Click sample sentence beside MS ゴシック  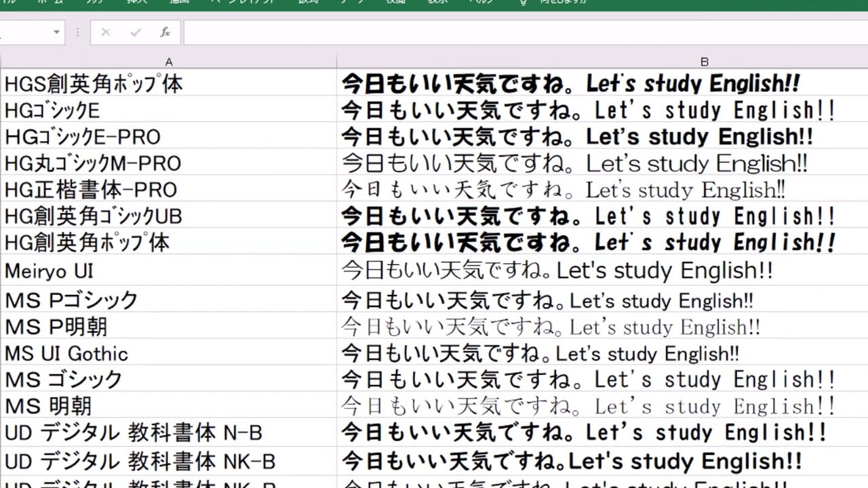[x=589, y=379]
